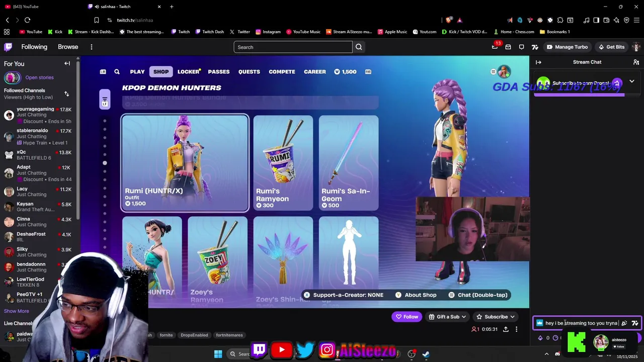This screenshot has width=644, height=362.
Task: Open the Browse page
Action: [x=68, y=47]
